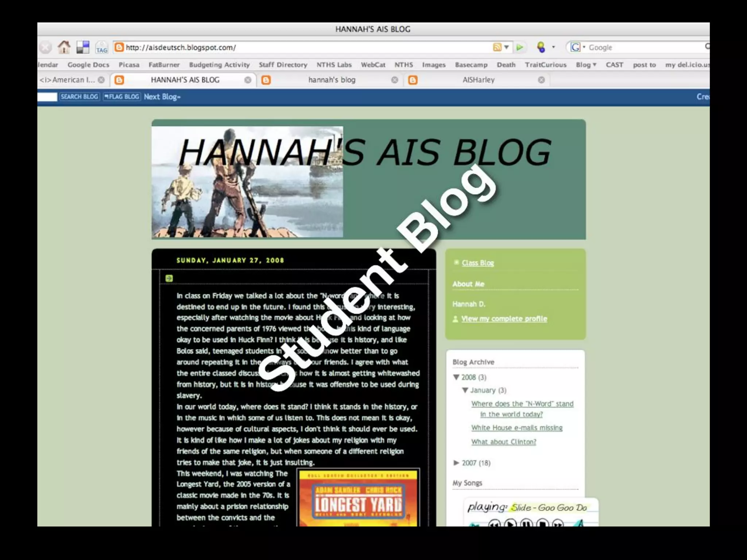
Task: Open the Class Blog link
Action: click(x=477, y=263)
